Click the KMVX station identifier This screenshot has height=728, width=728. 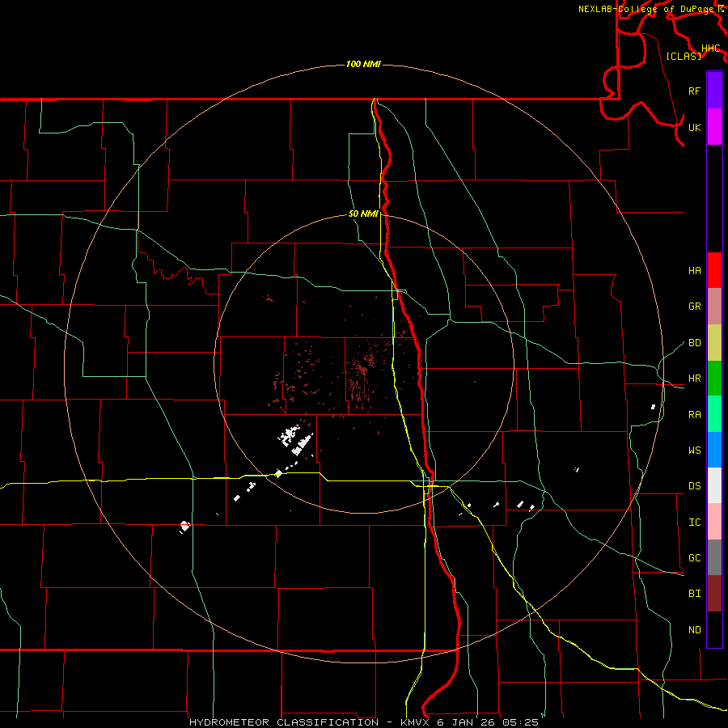[x=416, y=722]
